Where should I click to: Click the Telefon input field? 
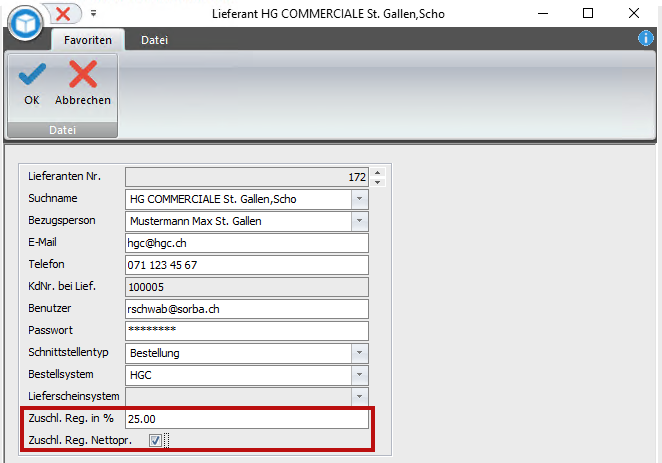coord(247,265)
